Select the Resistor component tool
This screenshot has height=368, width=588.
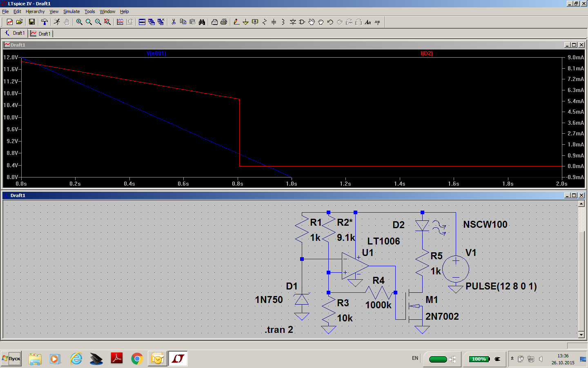(x=264, y=22)
